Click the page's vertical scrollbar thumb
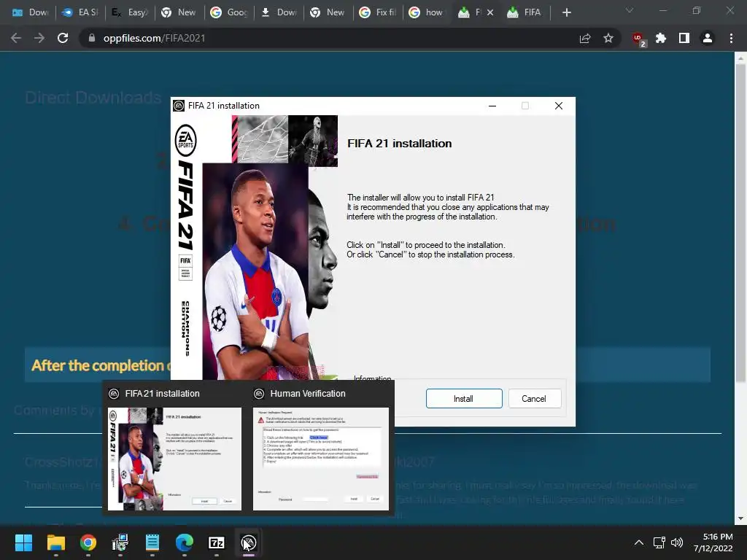 point(740,223)
